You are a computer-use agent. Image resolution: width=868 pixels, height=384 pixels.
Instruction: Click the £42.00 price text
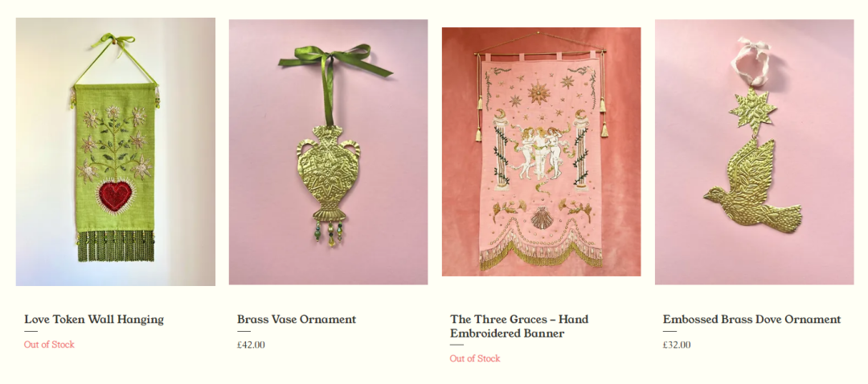pos(252,345)
